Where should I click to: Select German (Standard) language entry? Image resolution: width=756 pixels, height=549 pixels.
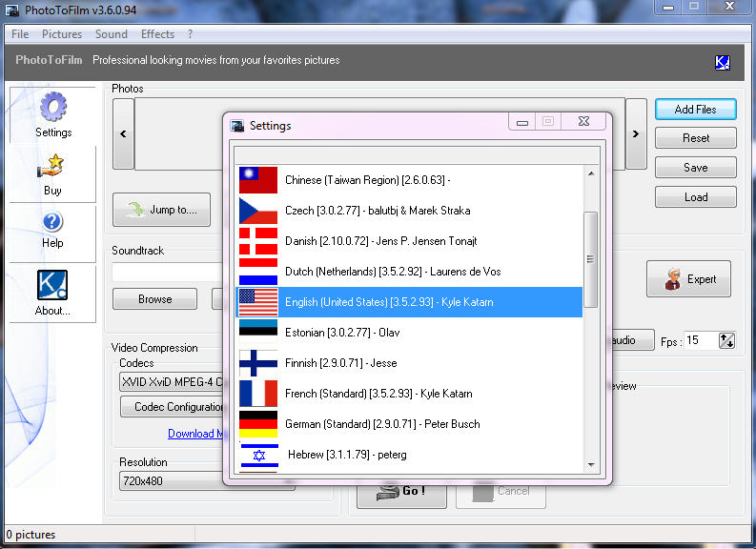point(409,424)
